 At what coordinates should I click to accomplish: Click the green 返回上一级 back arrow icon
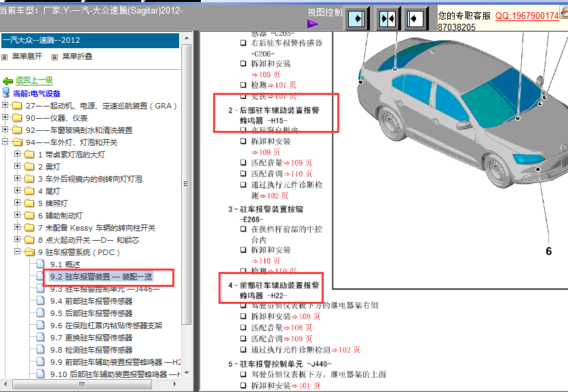click(x=7, y=81)
